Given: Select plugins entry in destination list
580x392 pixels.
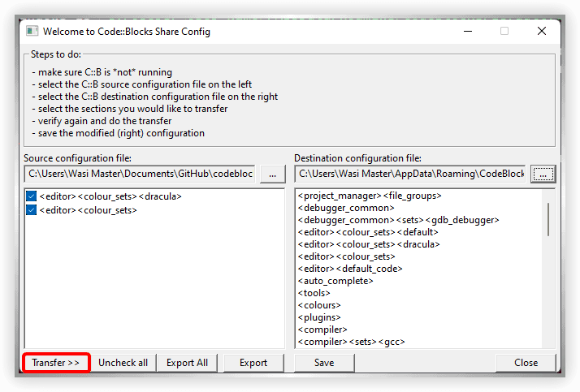Looking at the screenshot, I should [x=319, y=317].
